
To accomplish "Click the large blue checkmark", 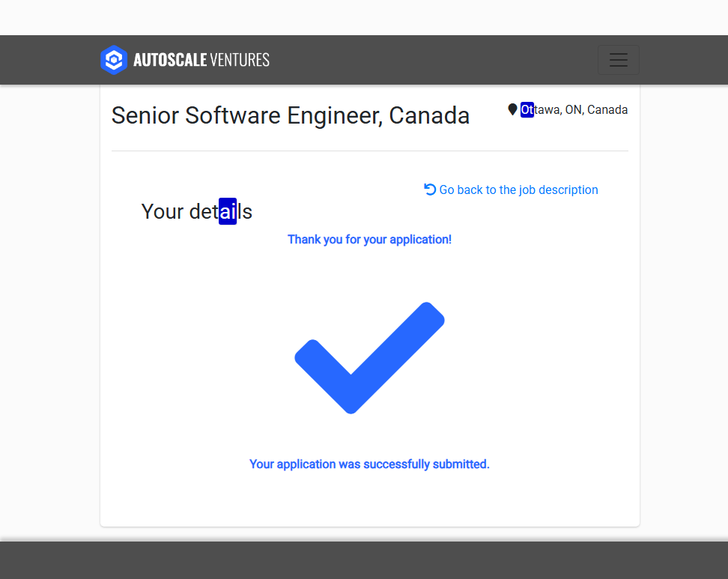I will point(369,357).
